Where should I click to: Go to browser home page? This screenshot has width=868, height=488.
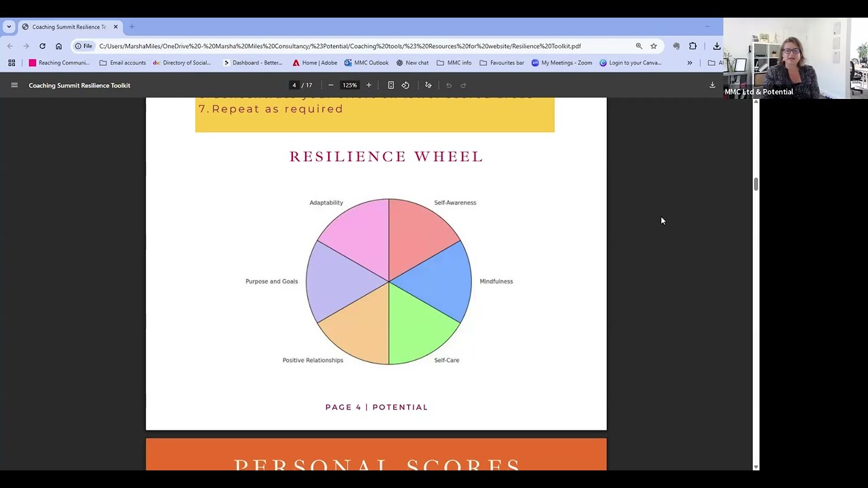click(58, 46)
